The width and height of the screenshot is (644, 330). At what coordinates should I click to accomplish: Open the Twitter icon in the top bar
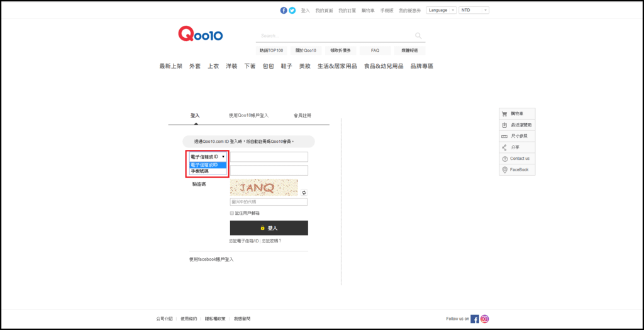tap(292, 10)
